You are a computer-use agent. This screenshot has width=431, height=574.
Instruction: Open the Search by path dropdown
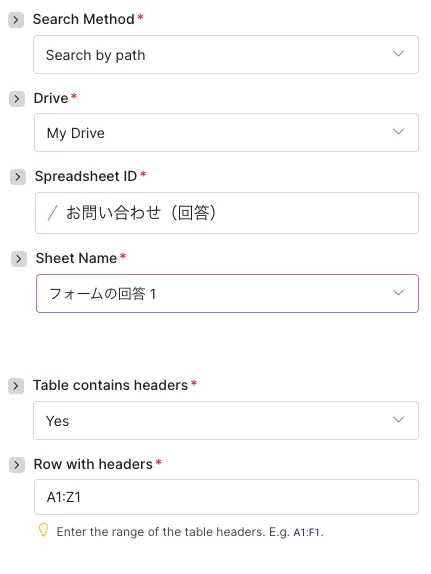226,55
